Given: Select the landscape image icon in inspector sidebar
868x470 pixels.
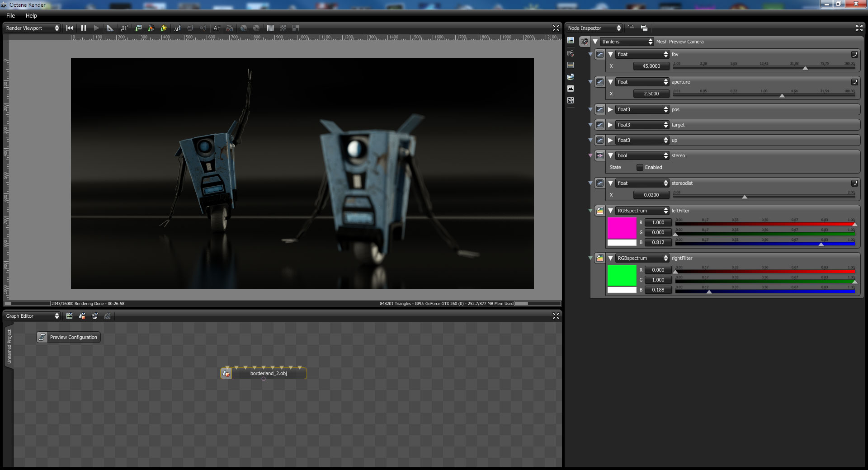Looking at the screenshot, I should pos(571,41).
